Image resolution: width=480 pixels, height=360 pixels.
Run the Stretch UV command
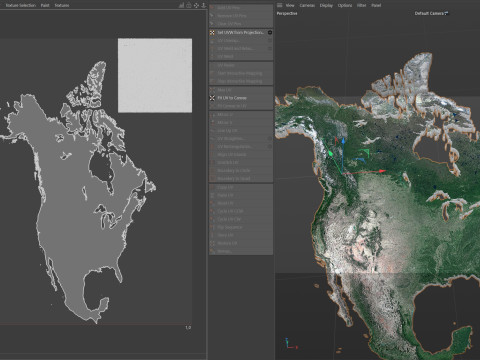(x=241, y=162)
